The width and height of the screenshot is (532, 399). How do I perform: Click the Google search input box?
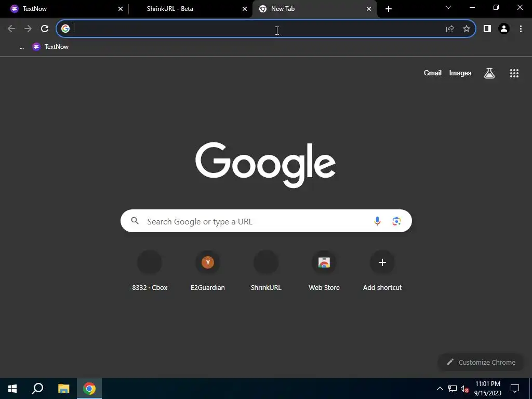click(x=266, y=221)
